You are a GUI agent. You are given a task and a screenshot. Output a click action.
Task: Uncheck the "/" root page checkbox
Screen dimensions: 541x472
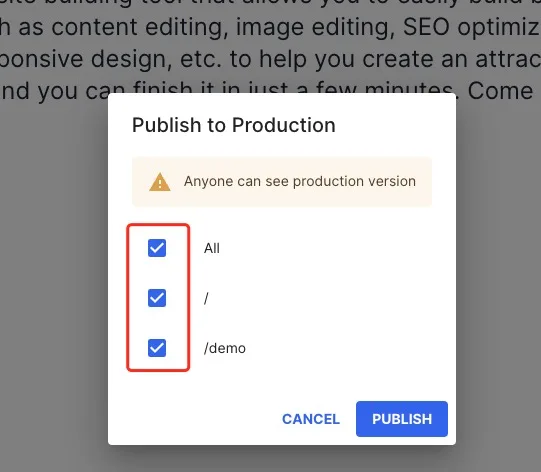click(x=157, y=298)
